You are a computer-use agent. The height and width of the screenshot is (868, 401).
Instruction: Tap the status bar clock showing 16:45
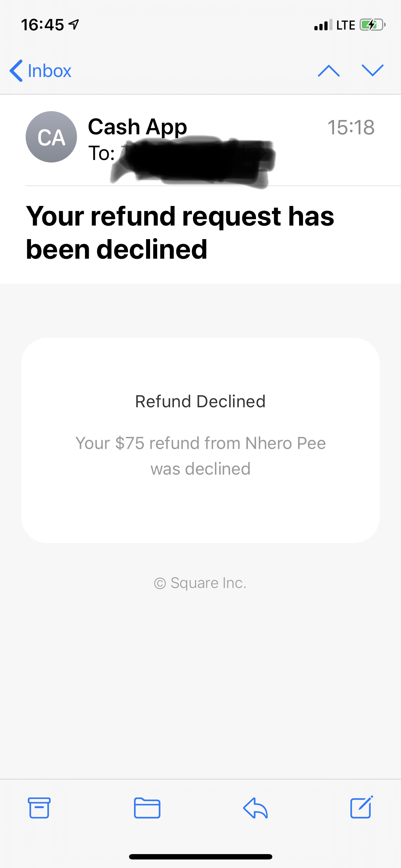click(x=42, y=25)
